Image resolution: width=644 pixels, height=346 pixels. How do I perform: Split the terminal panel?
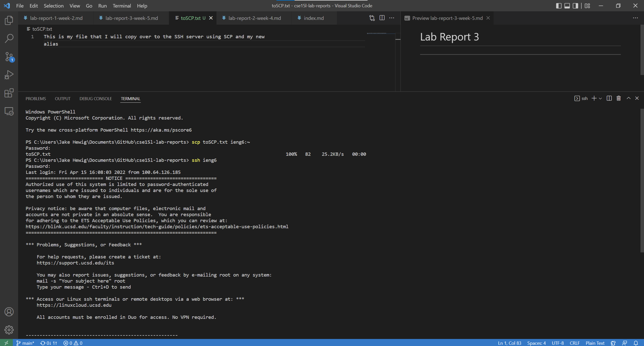609,98
